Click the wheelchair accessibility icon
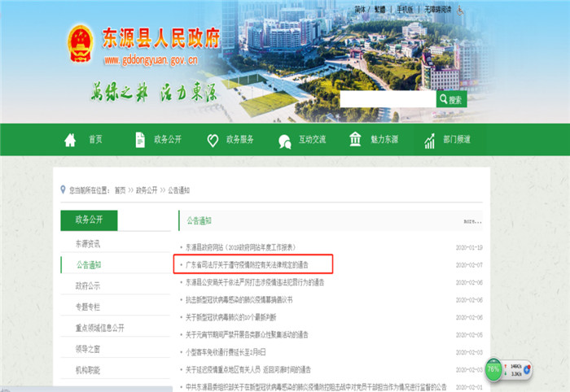Image resolution: width=570 pixels, height=392 pixels. 460,11
